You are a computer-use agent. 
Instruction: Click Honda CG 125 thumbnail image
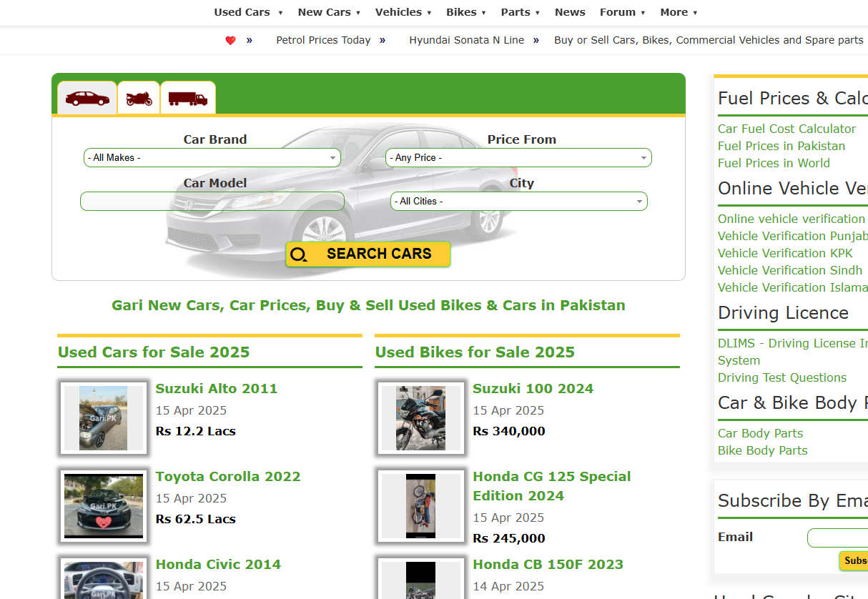click(x=421, y=506)
